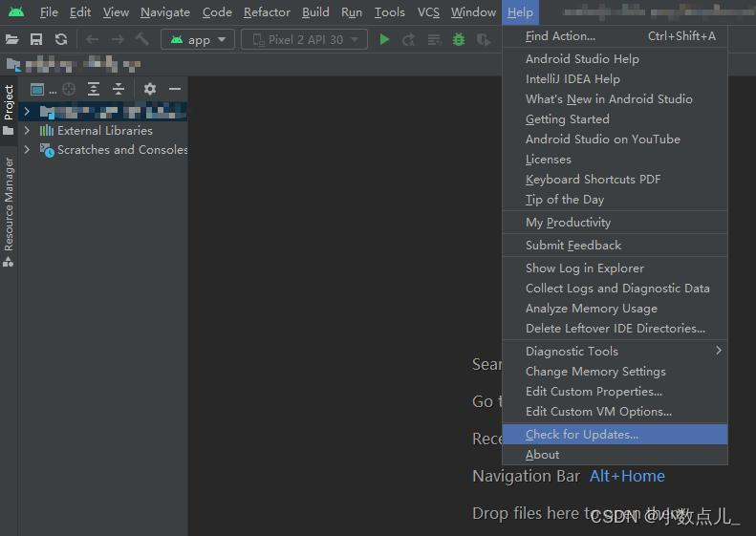Select Find Action in Help menu

click(615, 36)
